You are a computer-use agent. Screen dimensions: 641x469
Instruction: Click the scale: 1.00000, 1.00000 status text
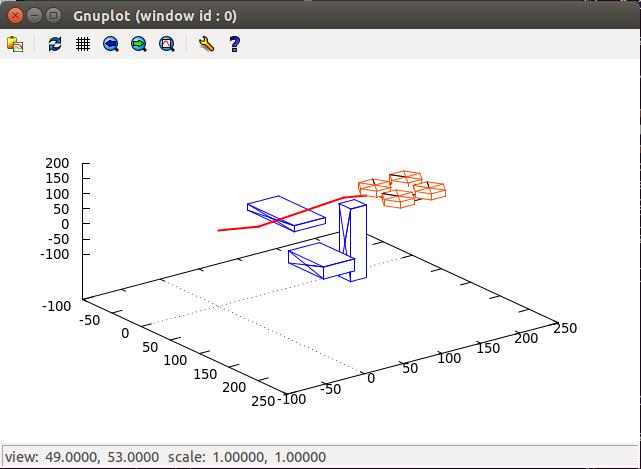[x=247, y=457]
